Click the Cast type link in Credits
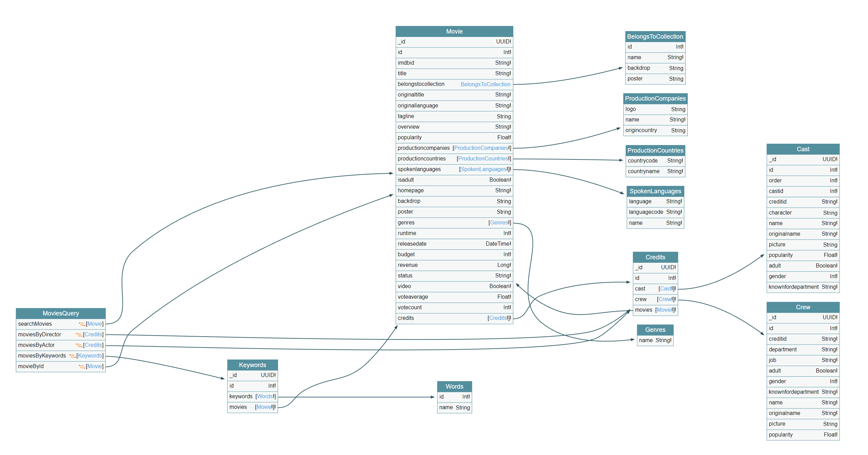The image size is (868, 455). click(666, 289)
